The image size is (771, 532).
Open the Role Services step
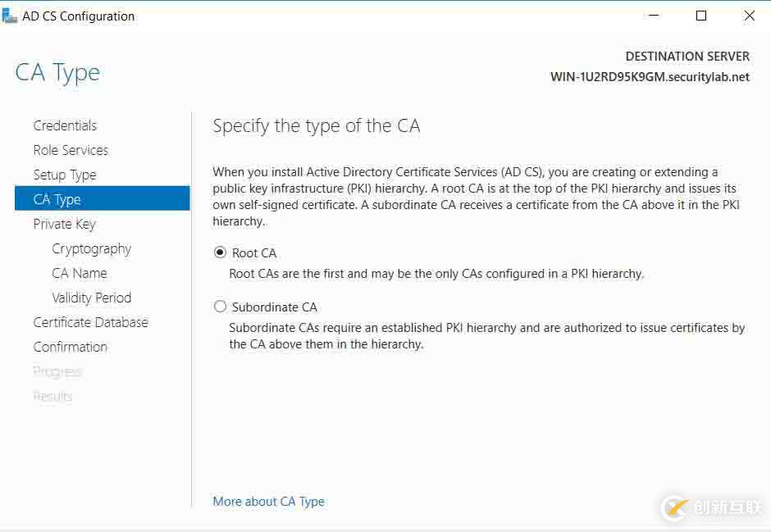point(71,150)
